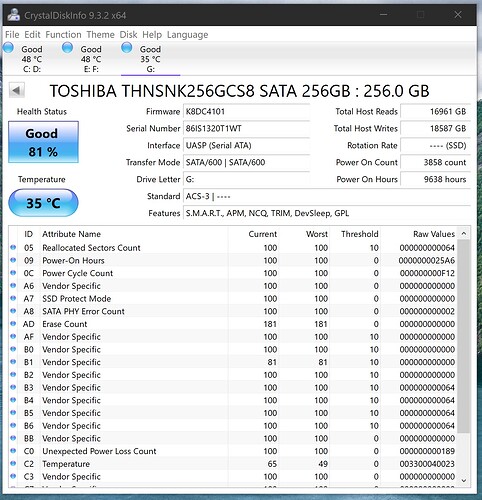This screenshot has height=500, width=482.
Task: Click the Current column header
Action: (x=254, y=234)
